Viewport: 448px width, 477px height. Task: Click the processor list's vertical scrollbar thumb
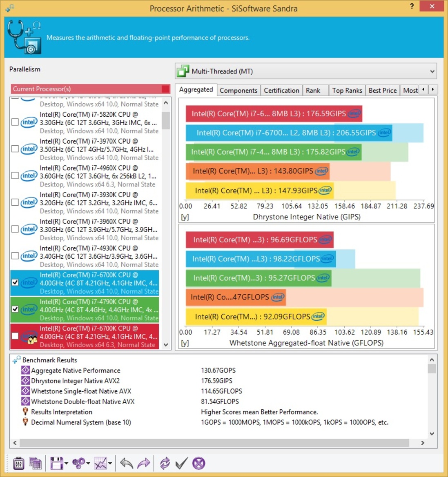point(166,120)
